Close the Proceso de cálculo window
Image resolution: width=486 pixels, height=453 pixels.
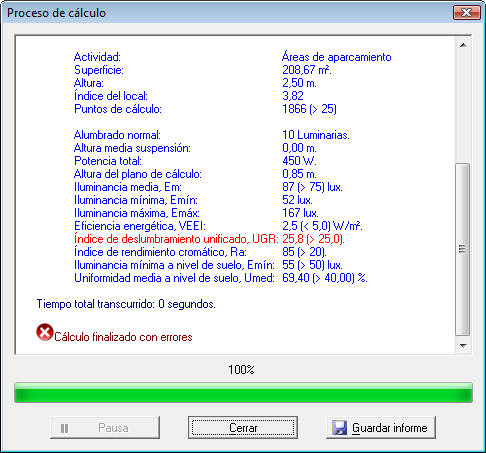(x=467, y=13)
